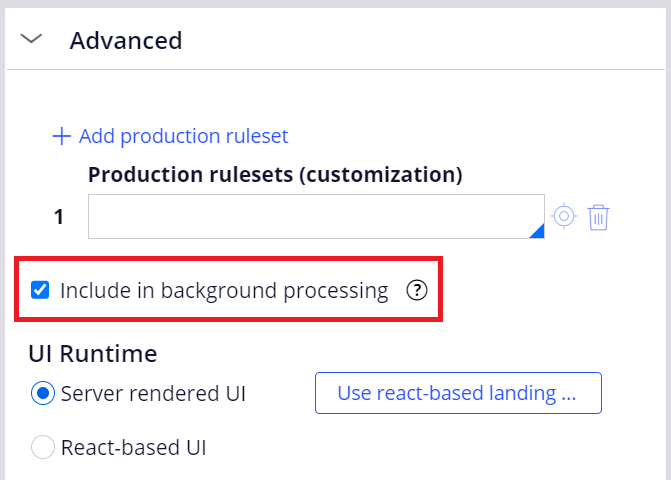
Task: Focus the Production rulesets input field
Action: [316, 216]
